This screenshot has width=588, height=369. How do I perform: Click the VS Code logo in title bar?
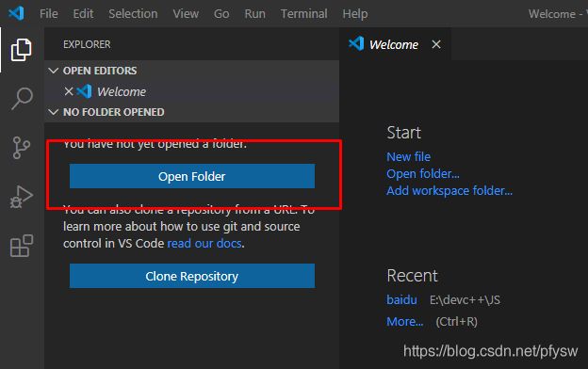click(16, 13)
